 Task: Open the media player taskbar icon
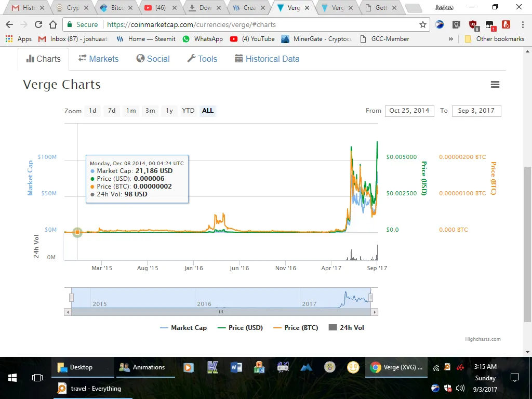click(188, 367)
